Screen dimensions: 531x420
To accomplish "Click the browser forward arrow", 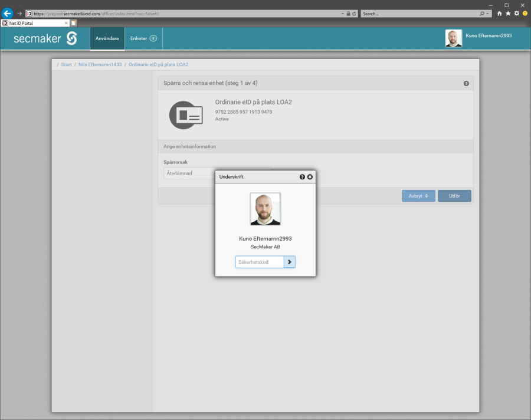I will coord(19,14).
